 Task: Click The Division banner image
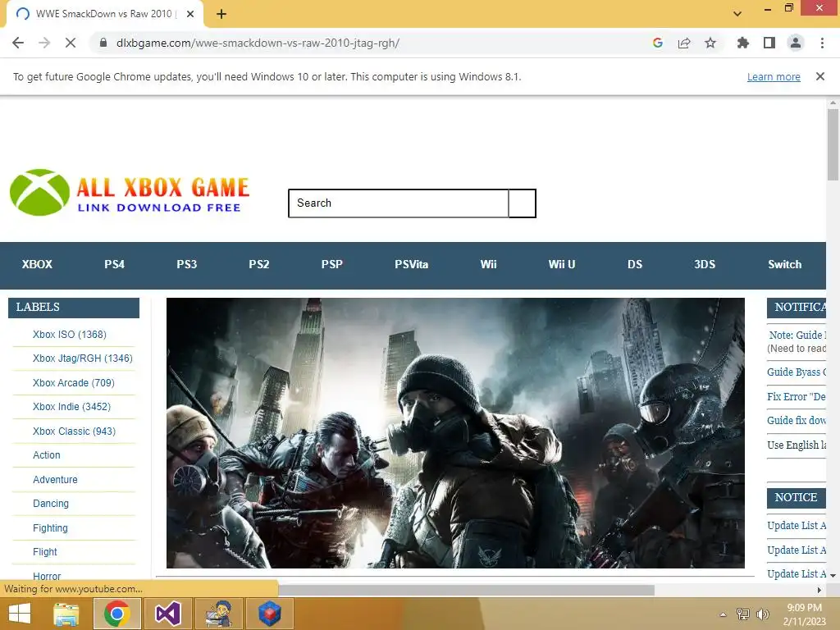point(455,433)
